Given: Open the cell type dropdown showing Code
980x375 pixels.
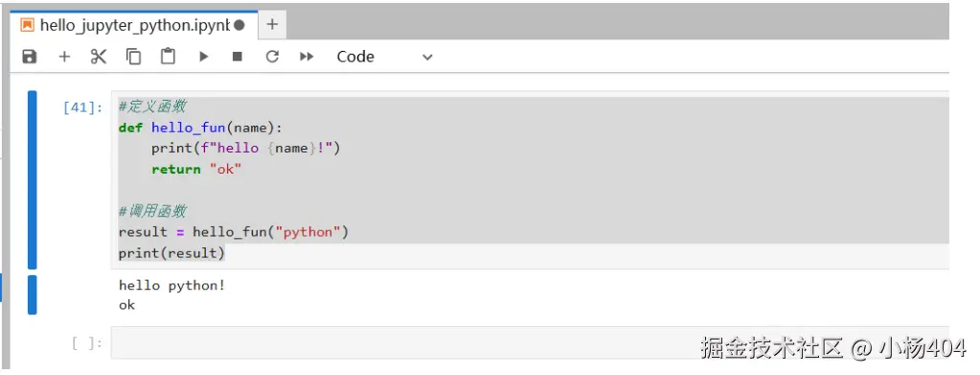Looking at the screenshot, I should coord(384,57).
